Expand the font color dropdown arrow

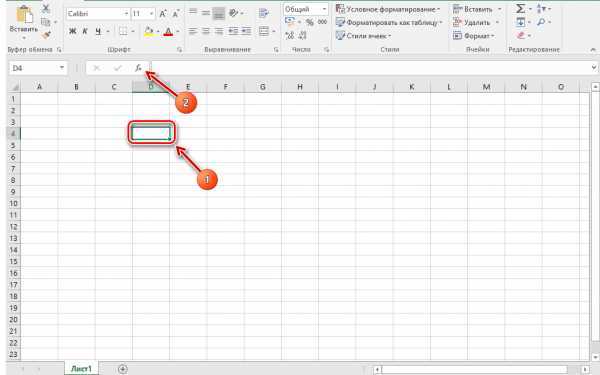pos(178,31)
